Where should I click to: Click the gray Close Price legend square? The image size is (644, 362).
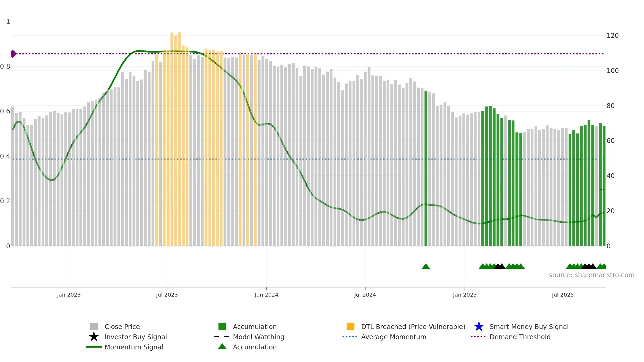point(94,327)
